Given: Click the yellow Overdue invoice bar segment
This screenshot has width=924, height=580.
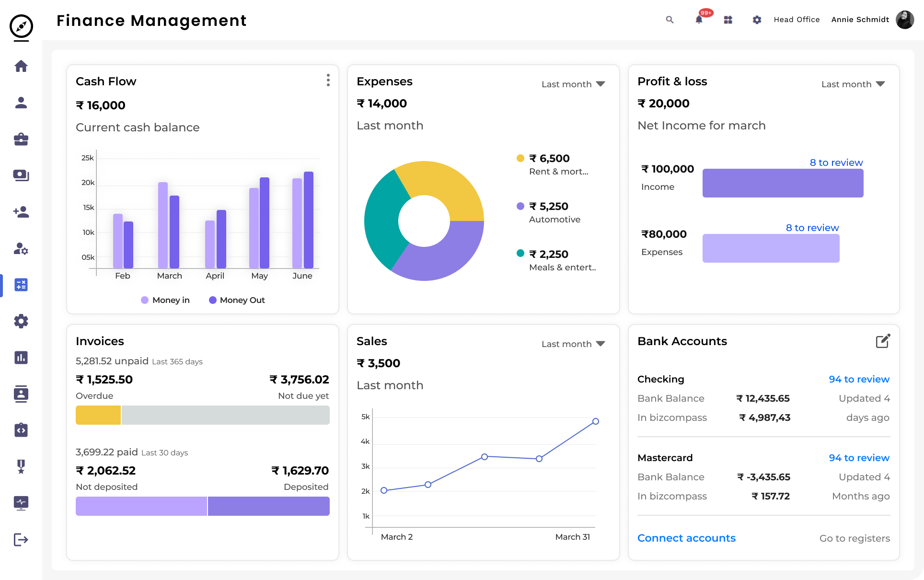Looking at the screenshot, I should coord(98,415).
